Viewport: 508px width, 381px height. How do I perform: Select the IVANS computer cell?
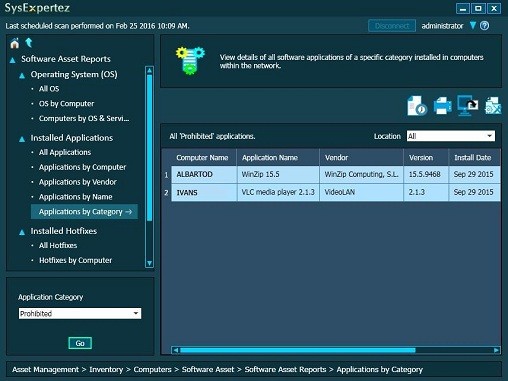pyautogui.click(x=204, y=192)
